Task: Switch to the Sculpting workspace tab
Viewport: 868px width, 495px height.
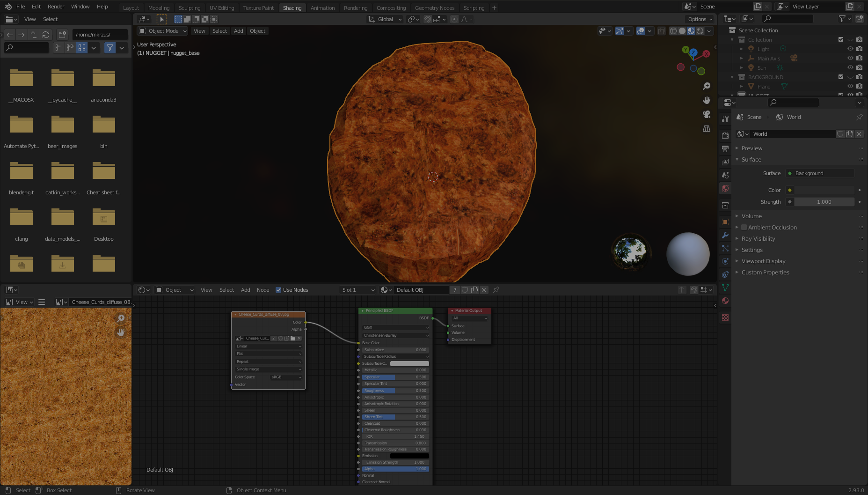Action: click(x=189, y=8)
